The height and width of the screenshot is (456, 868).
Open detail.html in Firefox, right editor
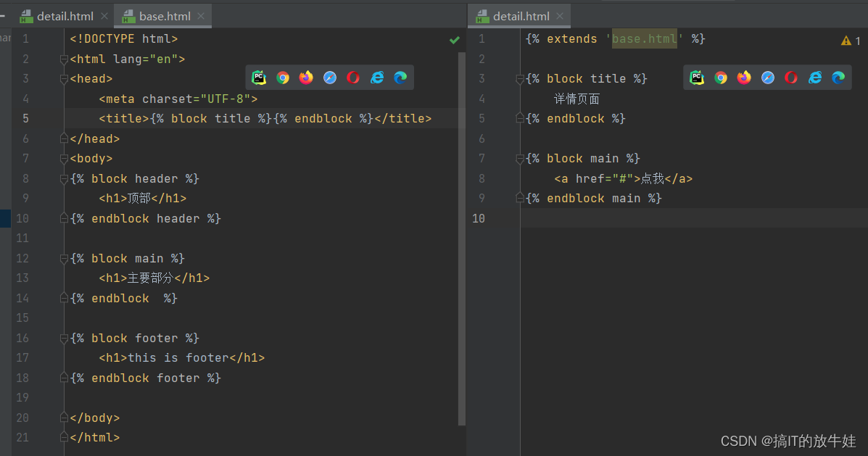coord(744,78)
